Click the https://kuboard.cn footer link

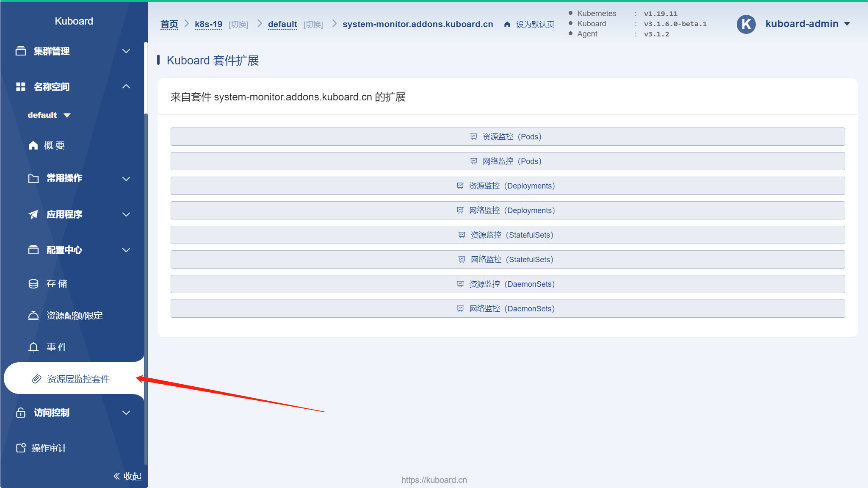434,480
